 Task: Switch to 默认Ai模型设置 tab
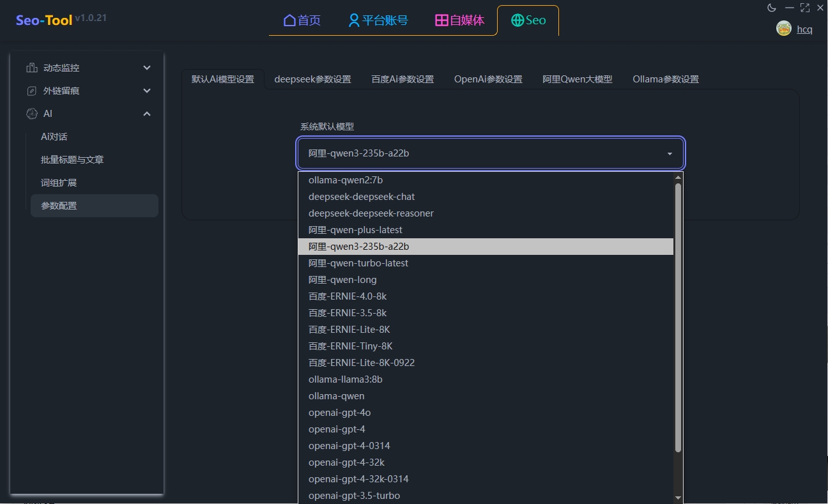(x=223, y=79)
